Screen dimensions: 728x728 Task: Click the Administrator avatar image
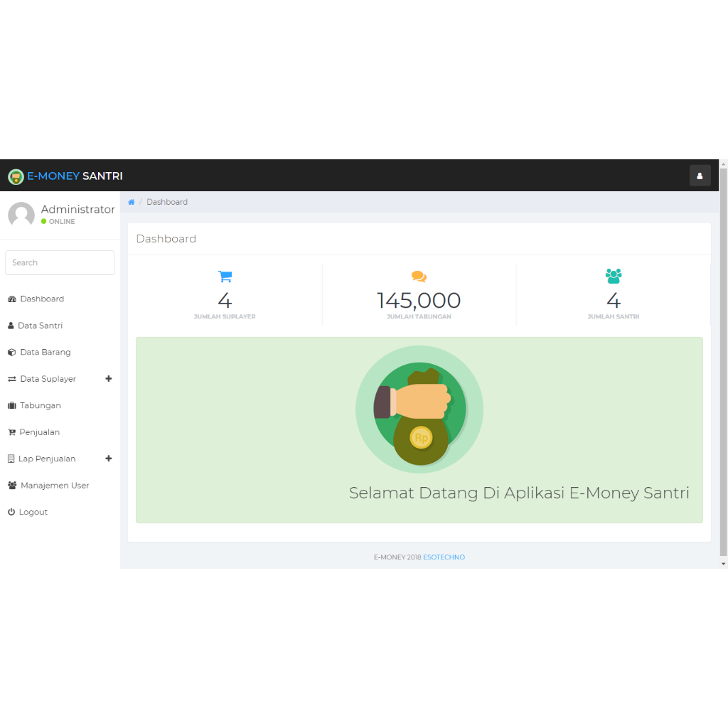21,215
